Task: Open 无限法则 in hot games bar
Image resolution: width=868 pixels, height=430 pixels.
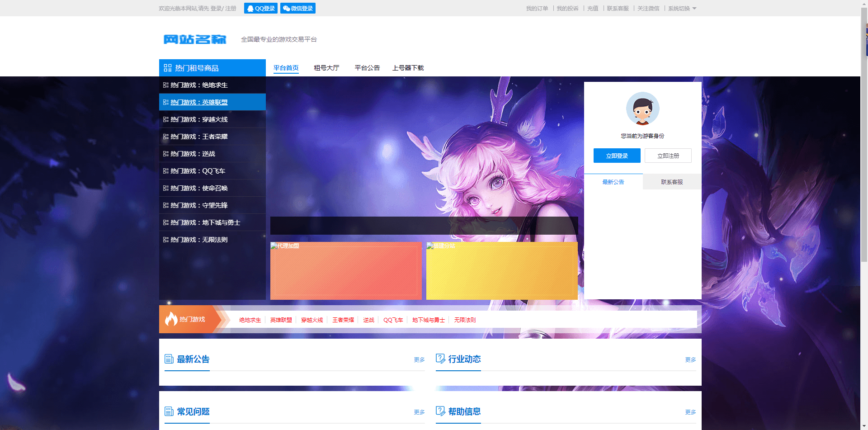Action: point(465,320)
